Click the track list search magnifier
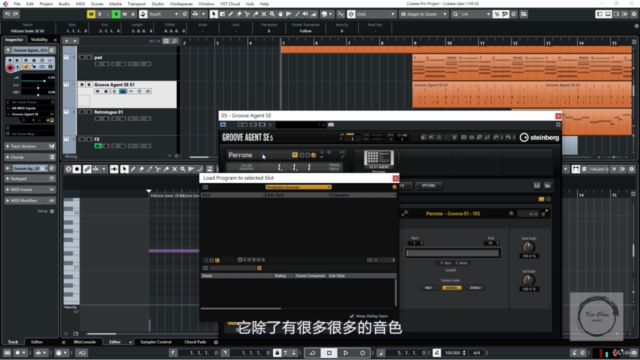Viewport: 640px width, 360px height. click(x=174, y=41)
